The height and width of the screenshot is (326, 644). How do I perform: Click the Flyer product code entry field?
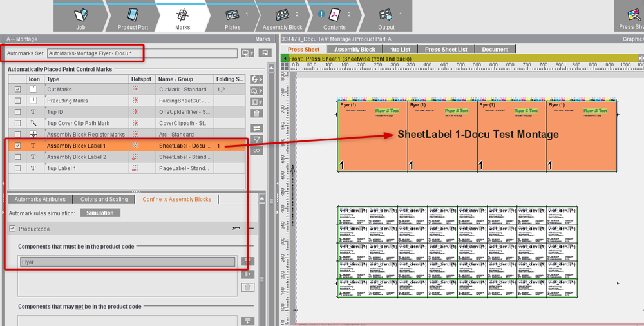pyautogui.click(x=128, y=262)
